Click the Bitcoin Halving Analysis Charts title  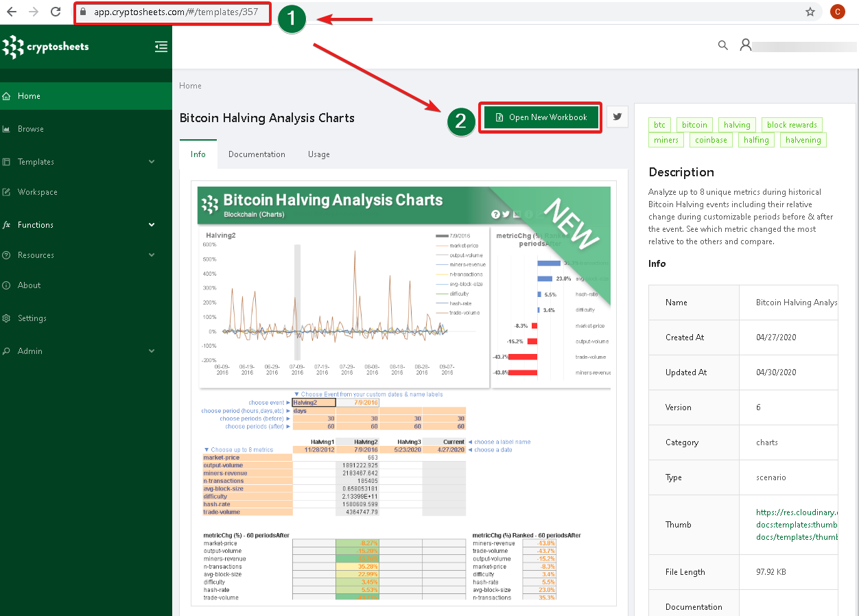click(267, 118)
